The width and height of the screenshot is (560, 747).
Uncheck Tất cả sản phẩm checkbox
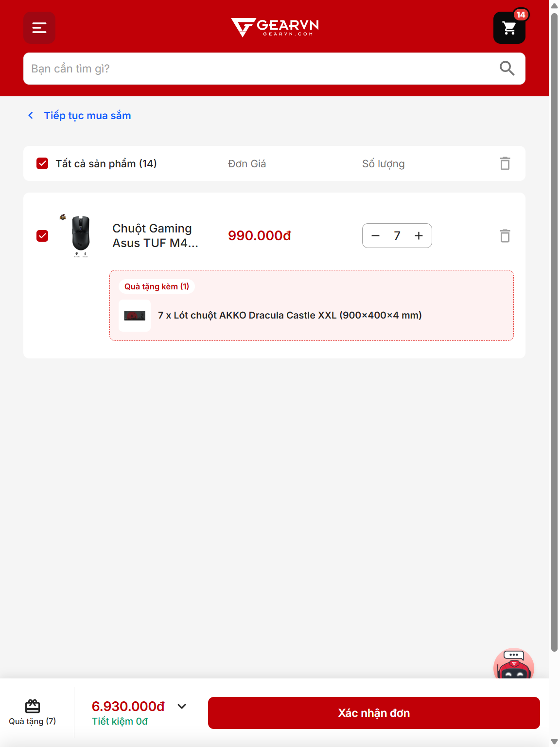click(x=42, y=163)
